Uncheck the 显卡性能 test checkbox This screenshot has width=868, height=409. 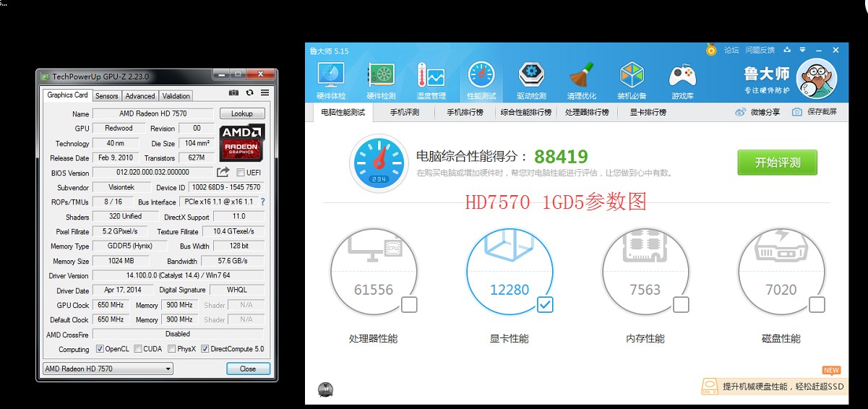545,305
